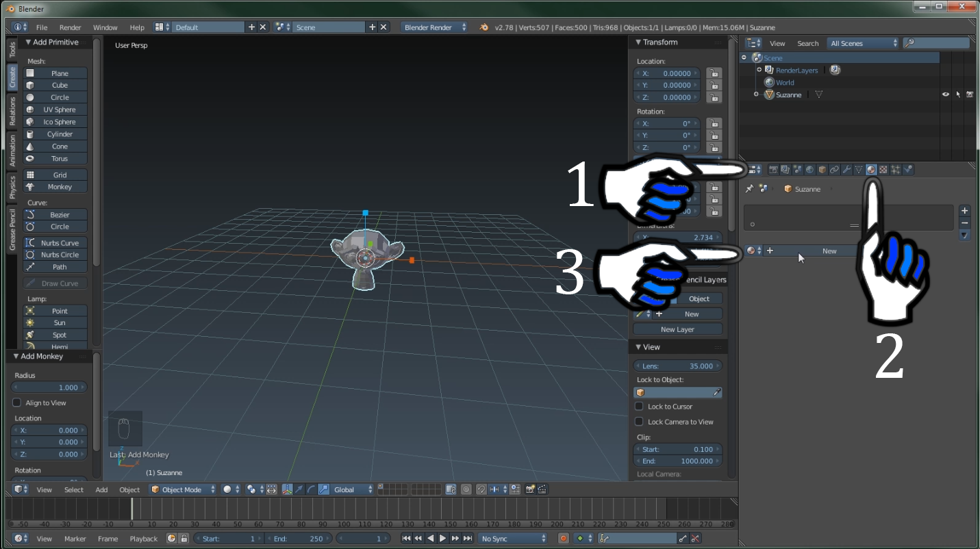Click the Radius value slider
This screenshot has width=980, height=549.
49,387
